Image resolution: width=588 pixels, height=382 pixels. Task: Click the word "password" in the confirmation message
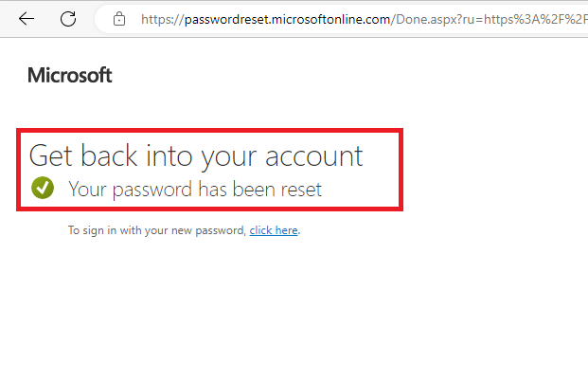coord(153,190)
